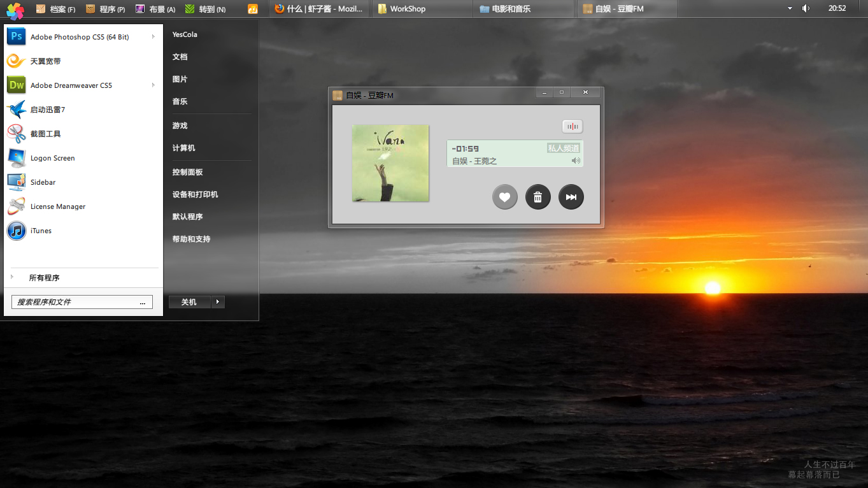
Task: Click the system tray volume icon
Action: tap(806, 8)
